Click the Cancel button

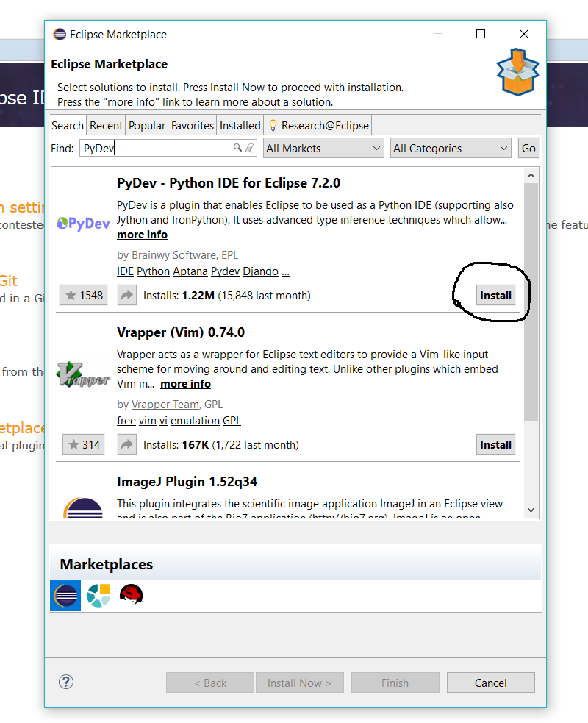point(491,683)
